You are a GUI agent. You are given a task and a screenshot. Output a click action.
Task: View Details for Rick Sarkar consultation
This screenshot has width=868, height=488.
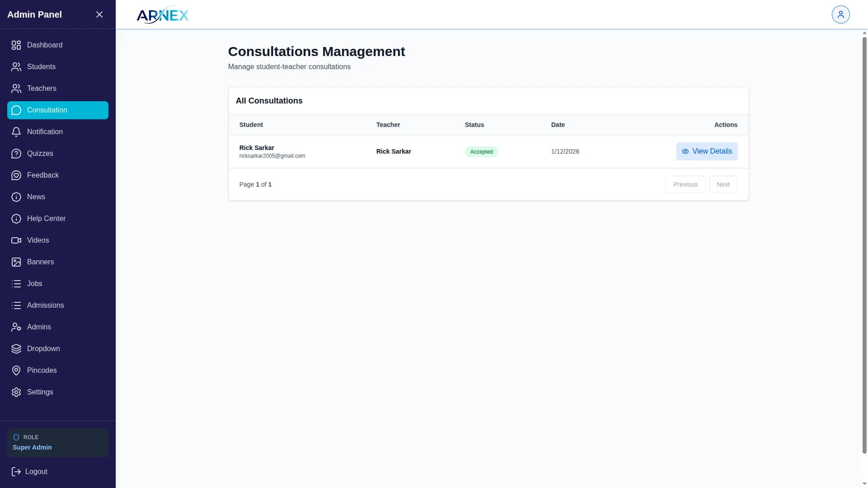707,151
